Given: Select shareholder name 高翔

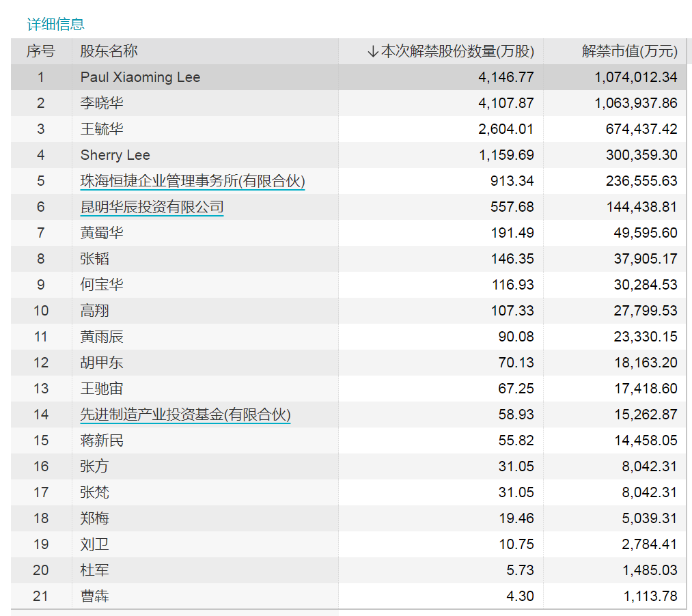Looking at the screenshot, I should [94, 311].
